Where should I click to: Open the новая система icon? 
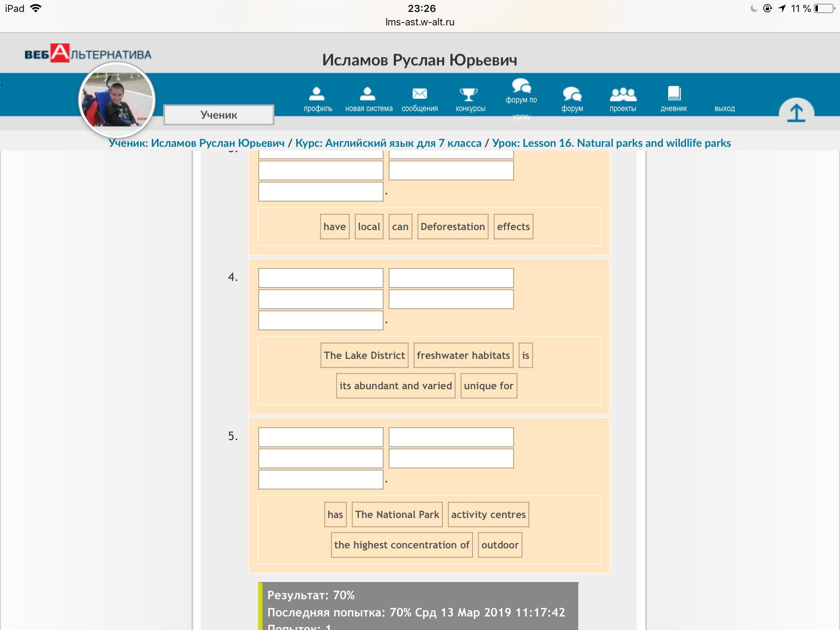point(367,94)
